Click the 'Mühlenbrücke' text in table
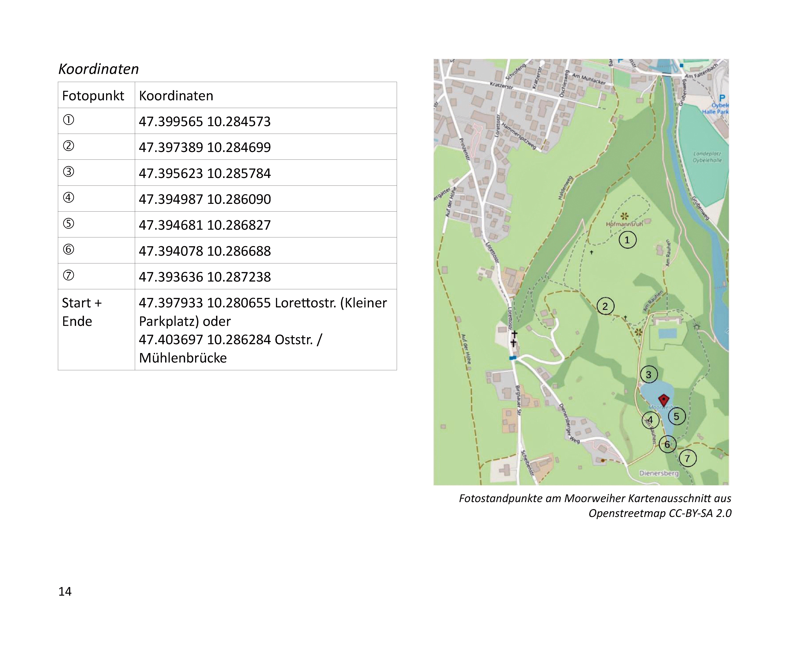This screenshot has width=812, height=657. pos(183,358)
